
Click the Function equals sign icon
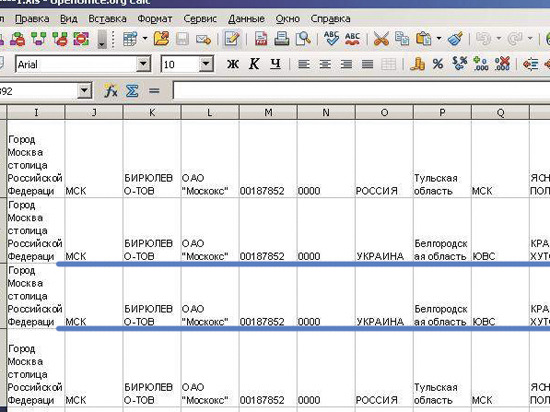[x=154, y=91]
